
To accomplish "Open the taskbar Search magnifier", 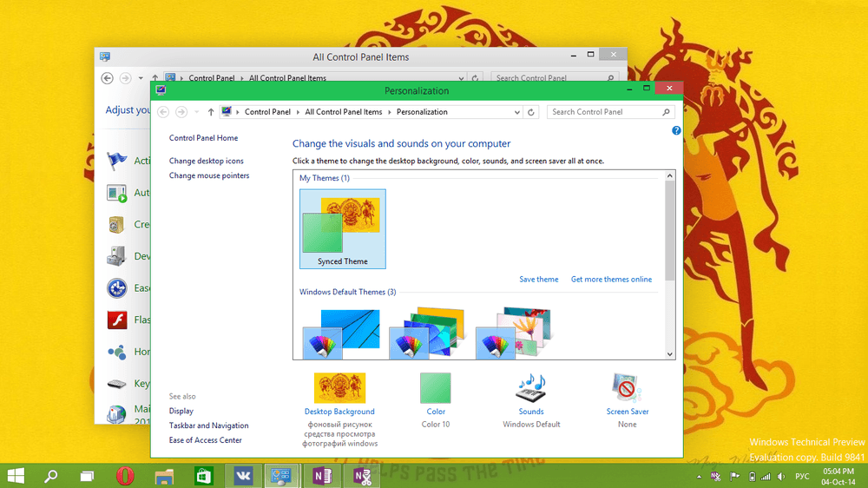I will [51, 476].
